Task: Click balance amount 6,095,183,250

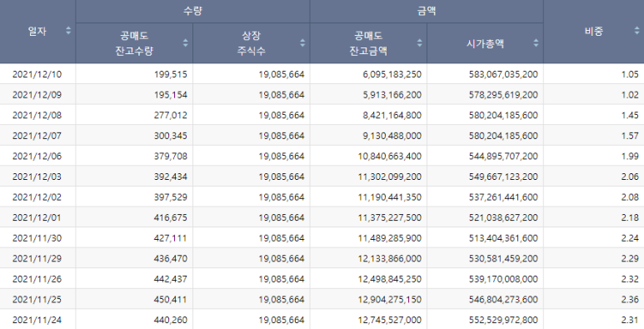Action: (392, 74)
